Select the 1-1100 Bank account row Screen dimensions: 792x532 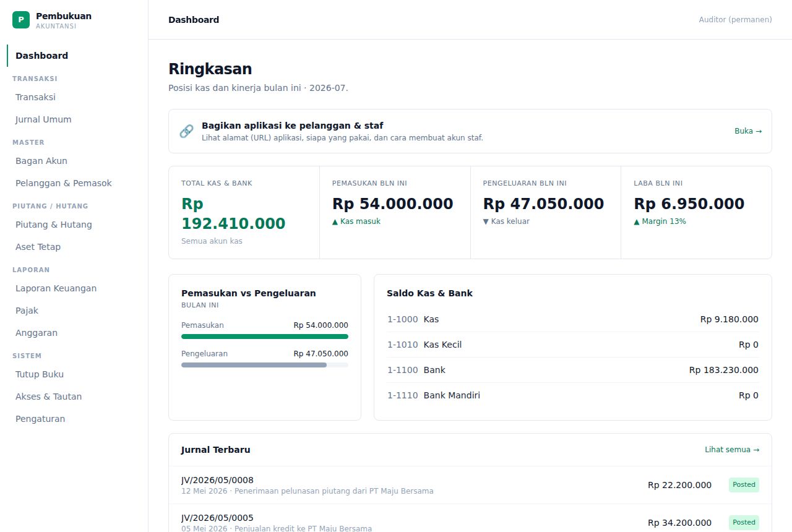pos(573,370)
